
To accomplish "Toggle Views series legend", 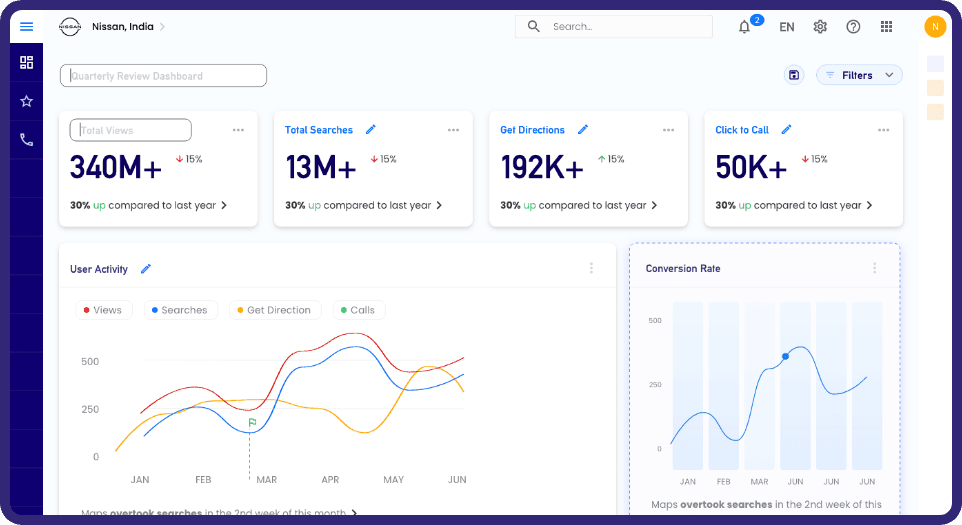I will click(x=103, y=310).
